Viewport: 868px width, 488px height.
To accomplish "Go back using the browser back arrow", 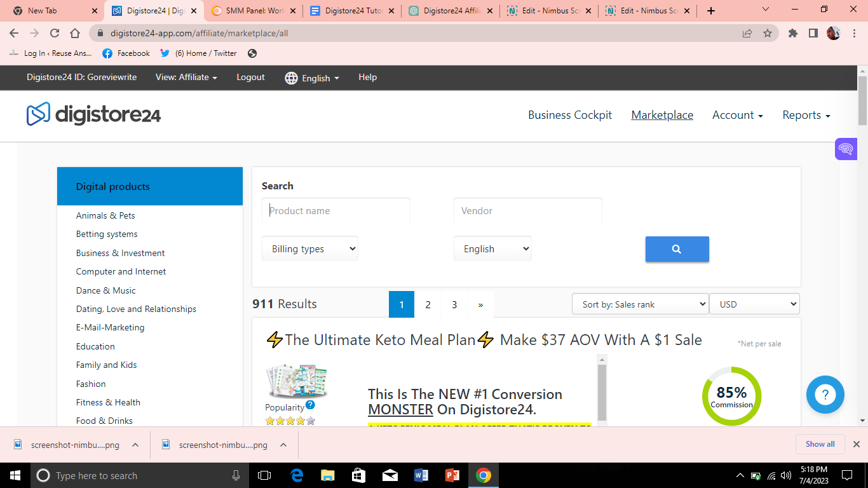I will (x=14, y=33).
